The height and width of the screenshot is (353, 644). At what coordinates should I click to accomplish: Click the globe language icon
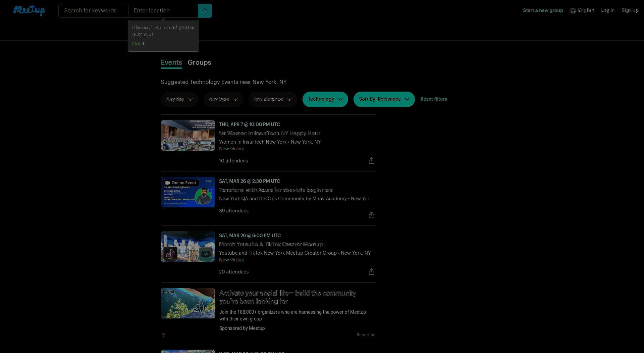[573, 11]
